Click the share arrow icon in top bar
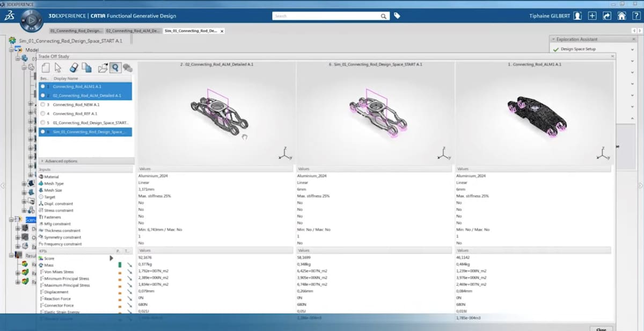The image size is (644, 331). [x=607, y=16]
